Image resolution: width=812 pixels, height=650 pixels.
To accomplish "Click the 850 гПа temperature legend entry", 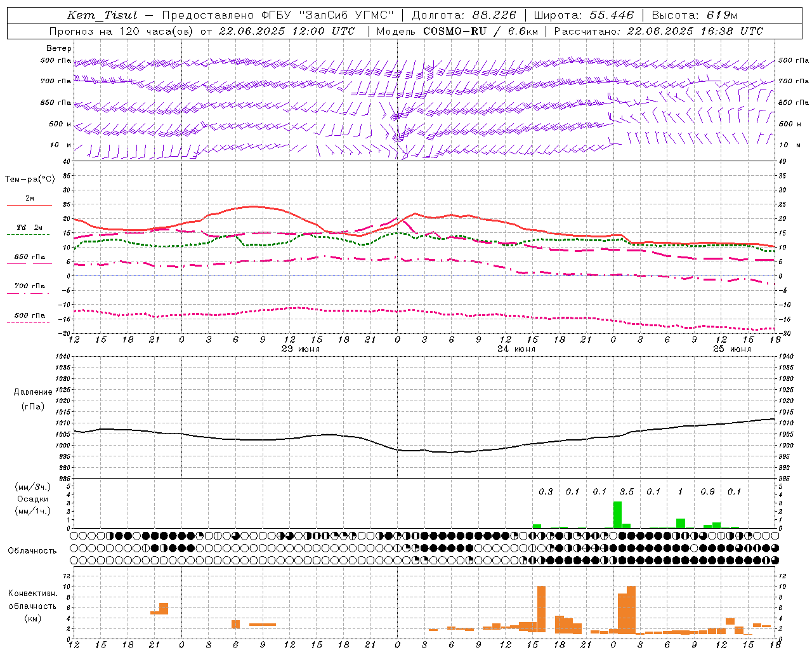I will click(x=30, y=257).
